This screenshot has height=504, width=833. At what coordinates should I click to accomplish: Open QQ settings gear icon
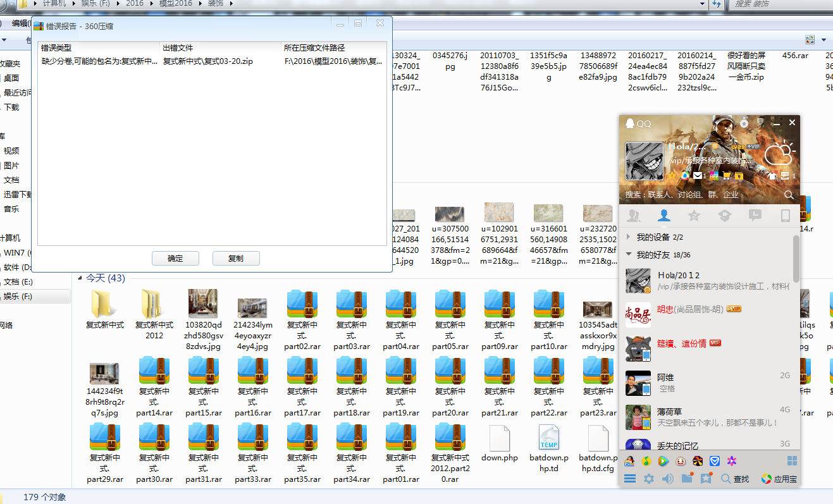point(648,479)
